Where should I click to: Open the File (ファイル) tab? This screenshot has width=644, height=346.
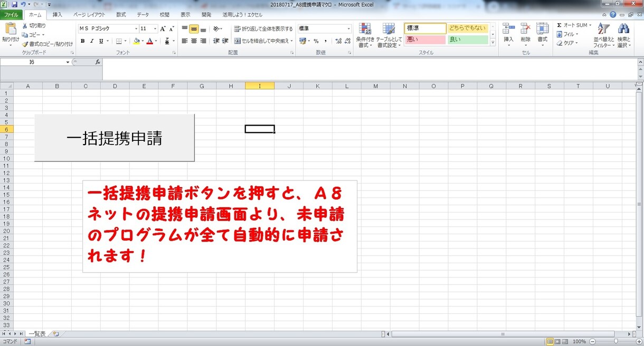click(x=11, y=15)
